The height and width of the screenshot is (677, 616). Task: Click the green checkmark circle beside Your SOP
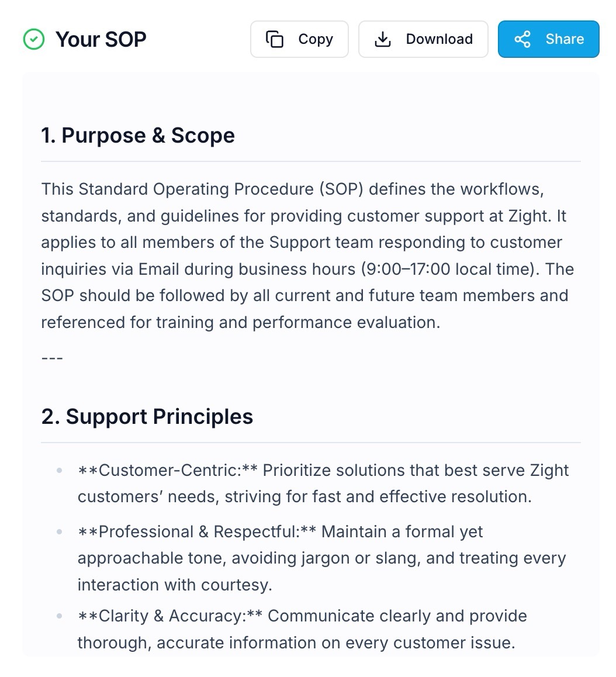pyautogui.click(x=34, y=39)
